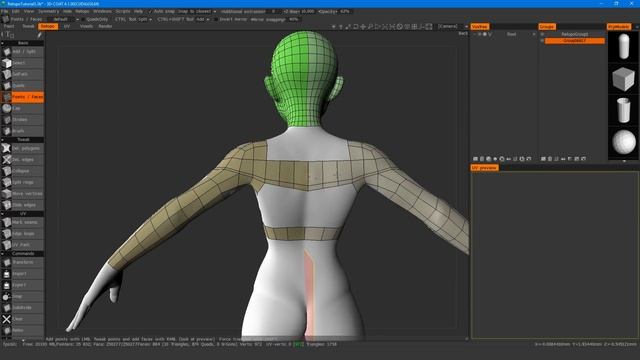Open the Help menu
Screen dimensions: 640x360
pos(138,11)
